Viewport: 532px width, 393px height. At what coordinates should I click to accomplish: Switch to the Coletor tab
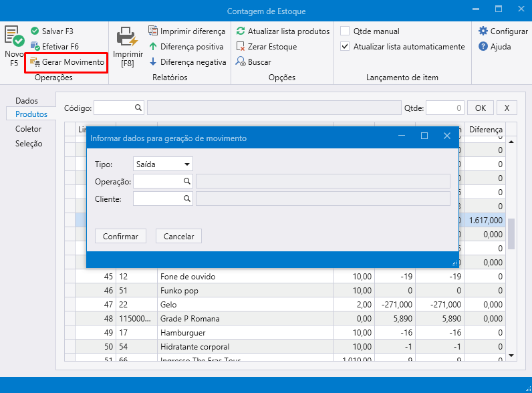(28, 128)
